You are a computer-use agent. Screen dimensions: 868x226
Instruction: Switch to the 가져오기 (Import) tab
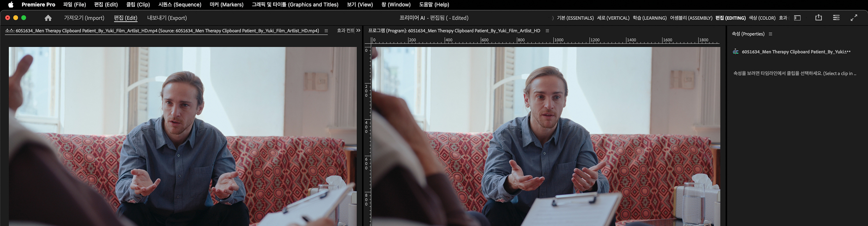pos(84,18)
